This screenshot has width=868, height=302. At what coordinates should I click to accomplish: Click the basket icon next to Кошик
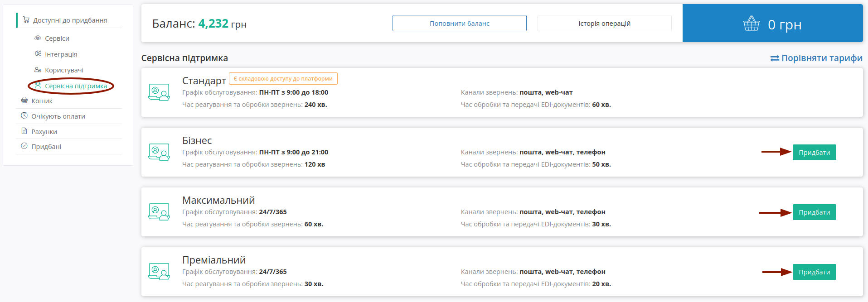[24, 101]
